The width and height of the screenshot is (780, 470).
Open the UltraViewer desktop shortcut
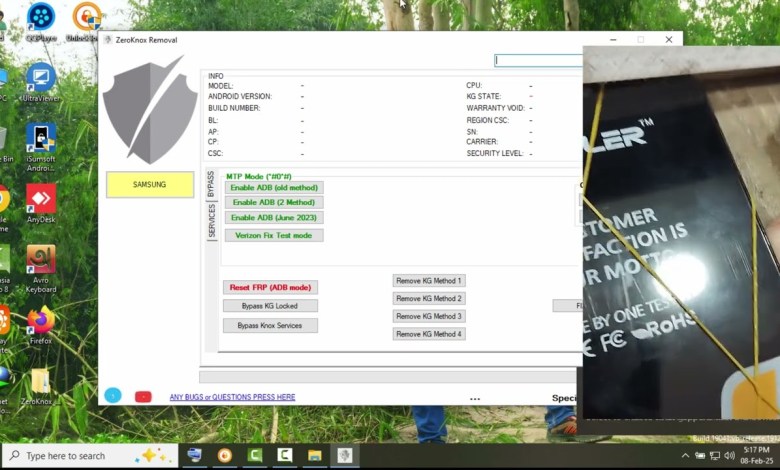[41, 82]
